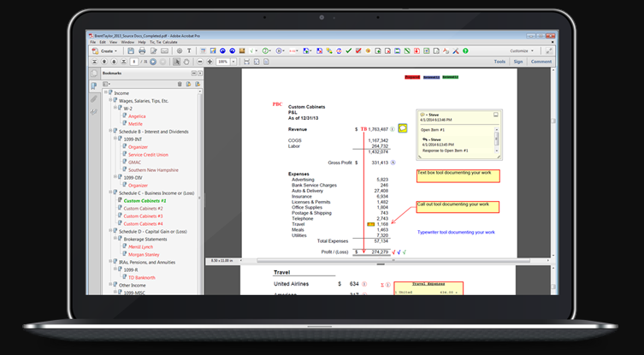Open the Comment pane
This screenshot has width=644, height=355.
point(541,62)
